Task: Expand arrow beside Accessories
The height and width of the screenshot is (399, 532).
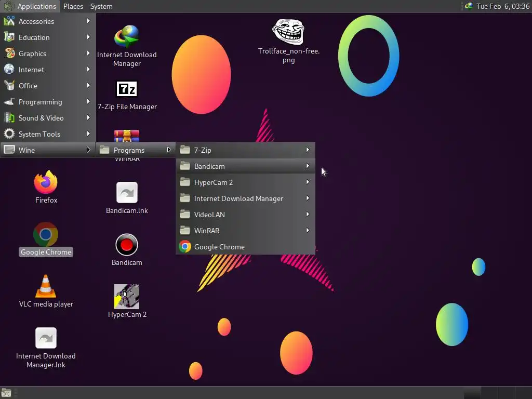Action: pos(88,21)
